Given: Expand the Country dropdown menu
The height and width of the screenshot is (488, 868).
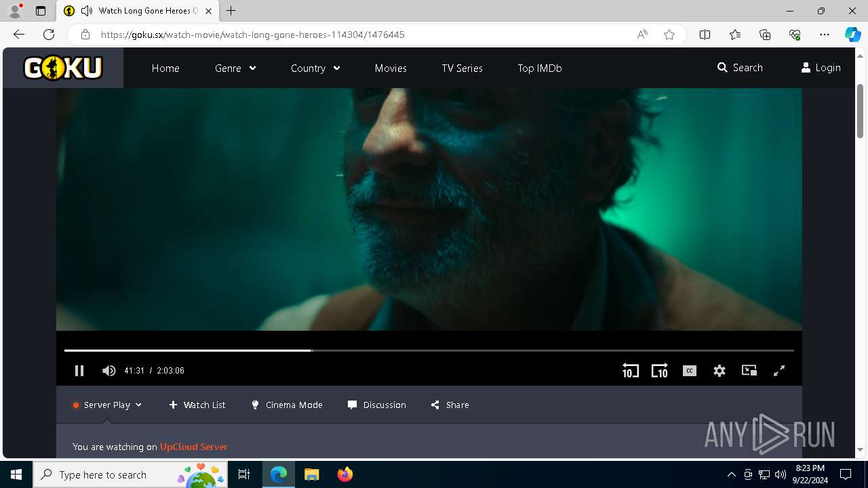Looking at the screenshot, I should [x=315, y=68].
